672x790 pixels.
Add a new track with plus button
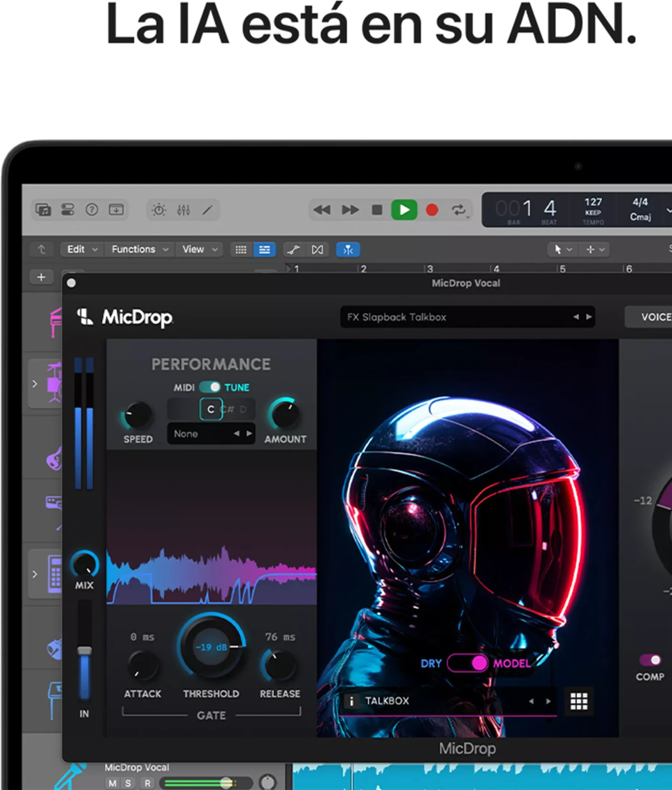click(41, 277)
